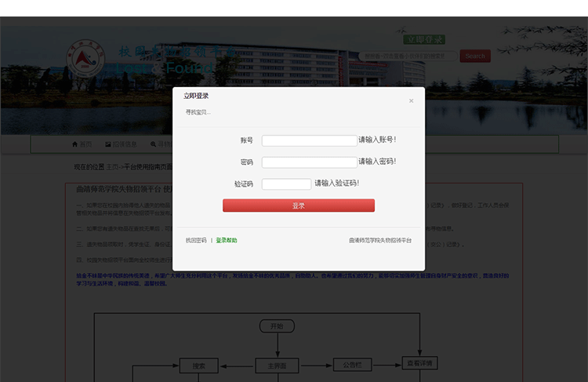Click the 请输入密码! hint text

[x=377, y=162]
